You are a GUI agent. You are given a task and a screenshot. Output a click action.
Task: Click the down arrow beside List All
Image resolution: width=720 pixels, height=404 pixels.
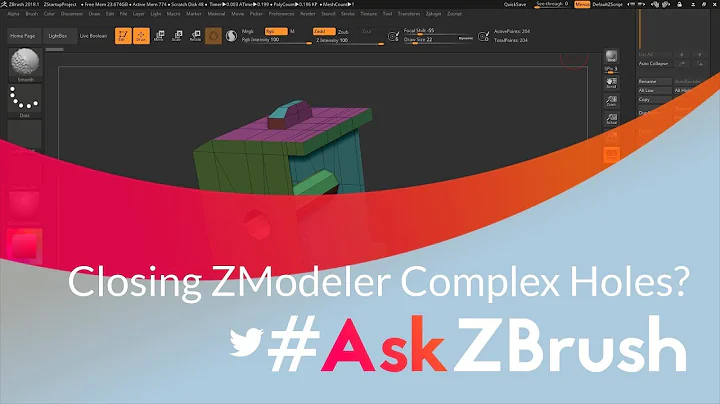point(700,55)
